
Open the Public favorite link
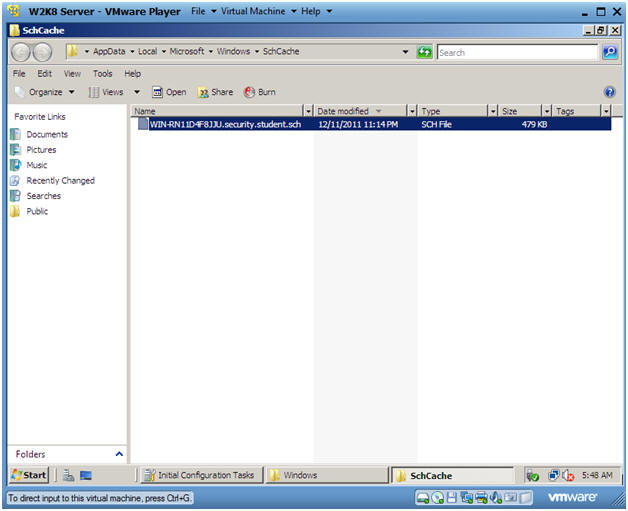29,211
